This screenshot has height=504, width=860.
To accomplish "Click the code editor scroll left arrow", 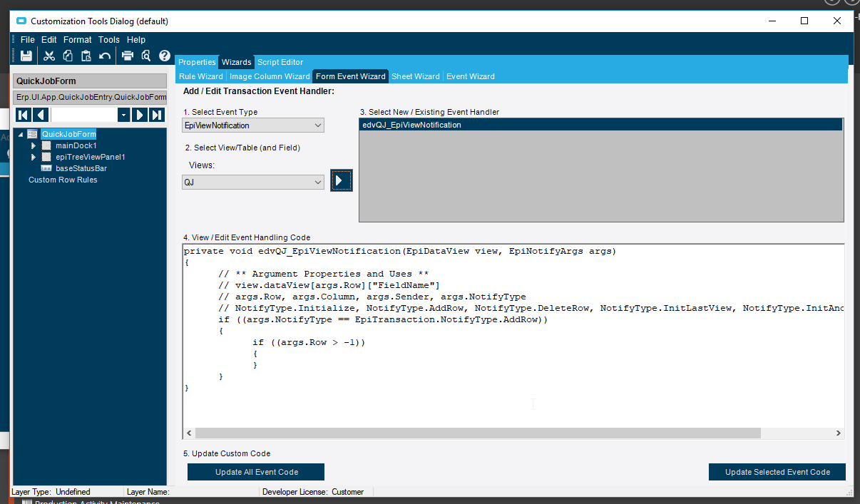I will (x=189, y=433).
